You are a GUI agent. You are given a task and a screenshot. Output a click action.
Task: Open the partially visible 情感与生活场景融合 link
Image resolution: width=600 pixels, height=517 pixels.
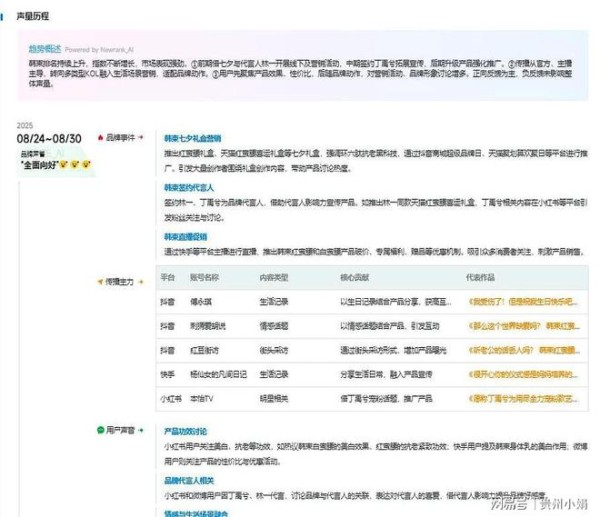[x=196, y=514]
